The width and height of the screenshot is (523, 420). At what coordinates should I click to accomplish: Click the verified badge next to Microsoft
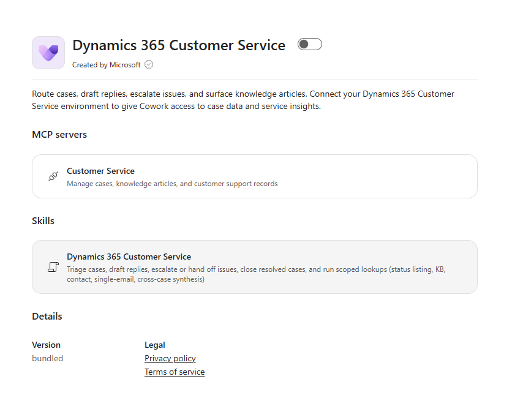click(149, 65)
